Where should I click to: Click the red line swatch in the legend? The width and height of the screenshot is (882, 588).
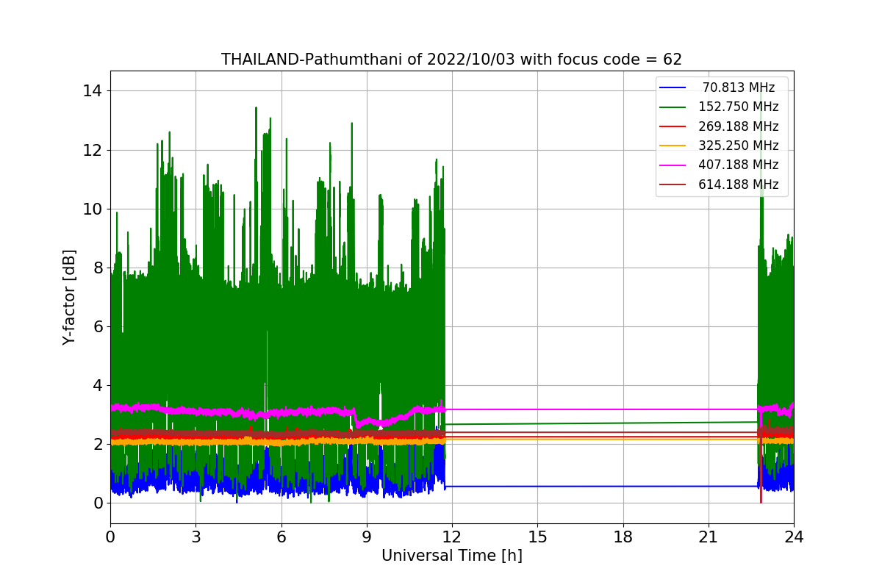pos(673,126)
